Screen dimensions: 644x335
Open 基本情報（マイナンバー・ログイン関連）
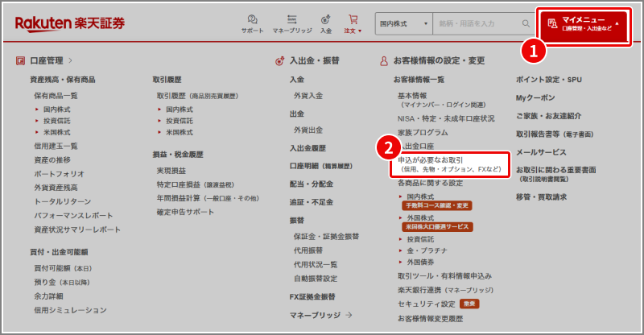(441, 100)
